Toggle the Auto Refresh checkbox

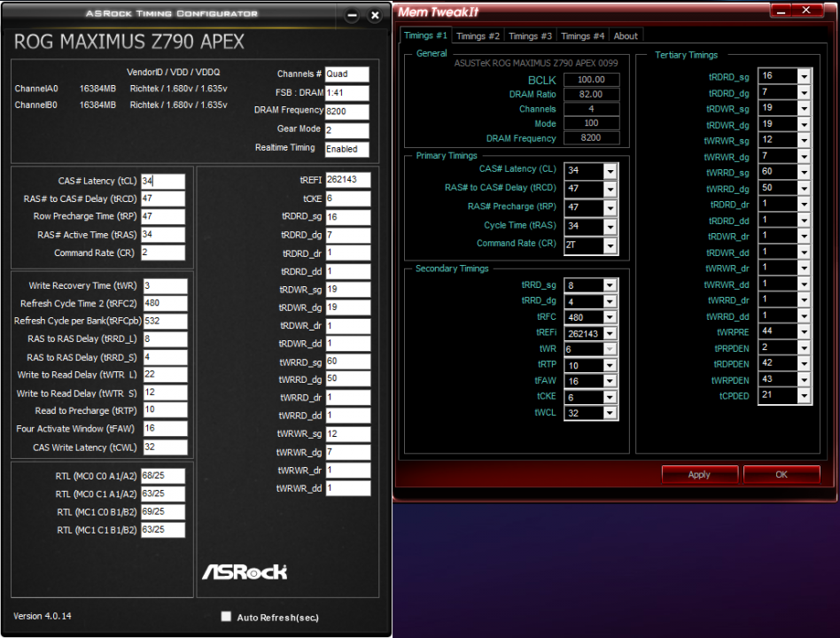coord(226,616)
